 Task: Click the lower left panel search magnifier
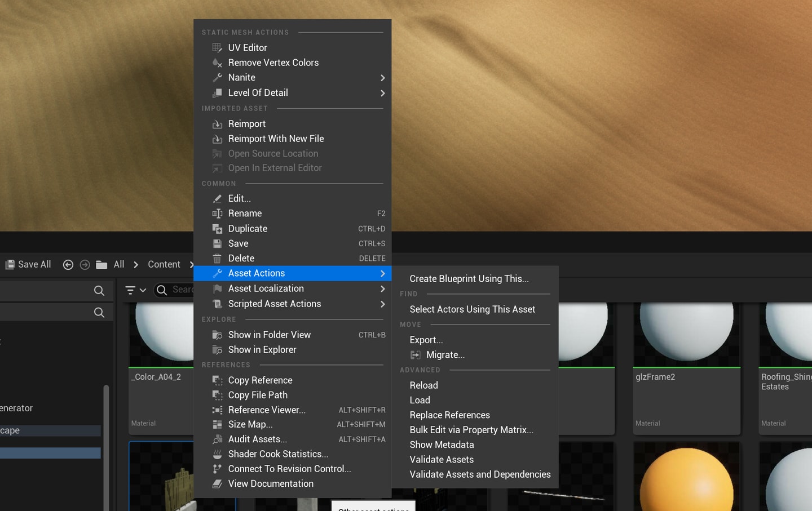(99, 312)
